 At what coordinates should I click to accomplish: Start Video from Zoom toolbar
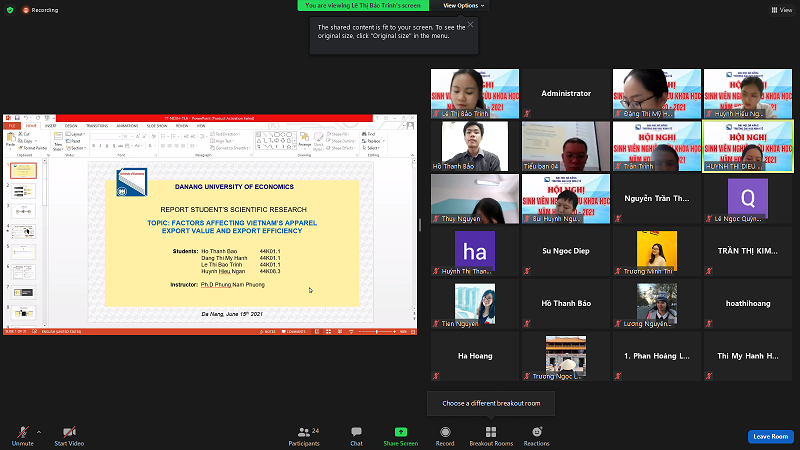pyautogui.click(x=69, y=436)
